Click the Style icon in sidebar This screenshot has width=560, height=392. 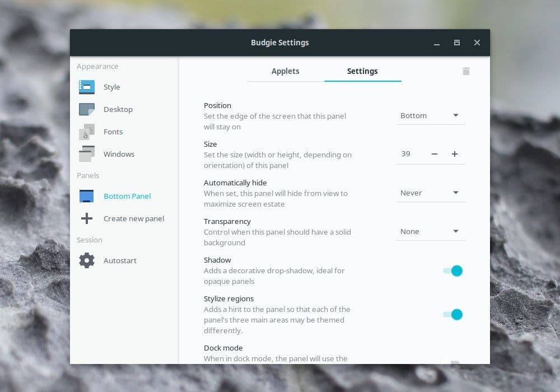[87, 87]
